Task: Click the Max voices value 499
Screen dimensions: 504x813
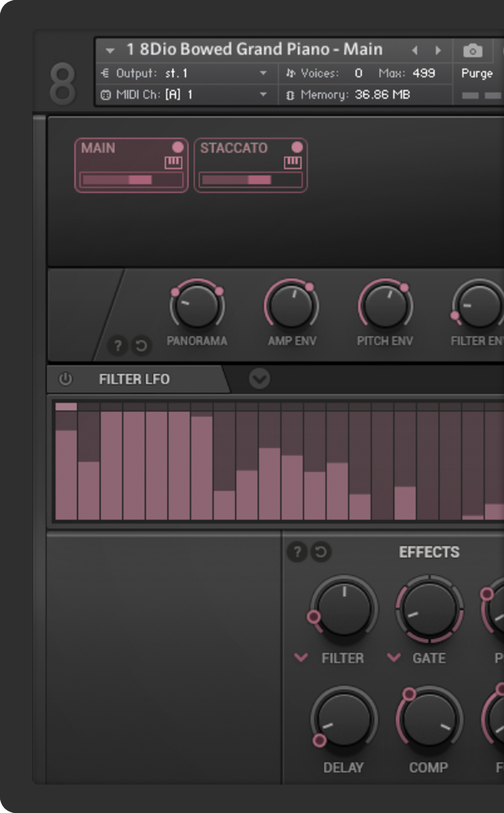Action: (x=424, y=73)
